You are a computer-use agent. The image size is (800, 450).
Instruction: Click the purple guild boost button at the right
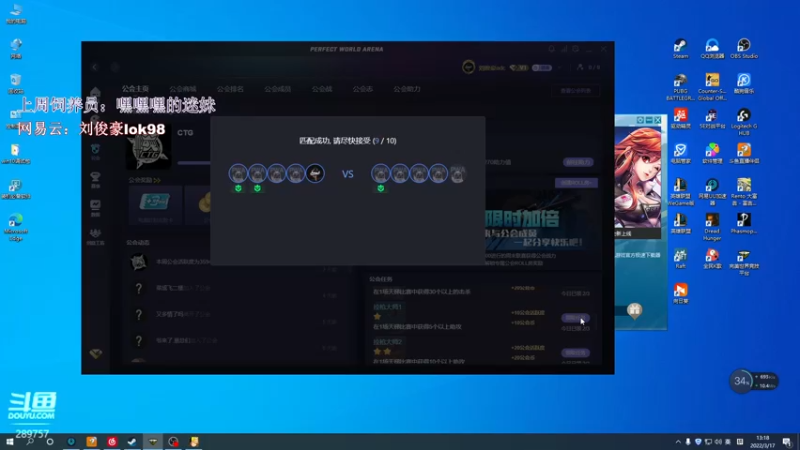(x=578, y=162)
